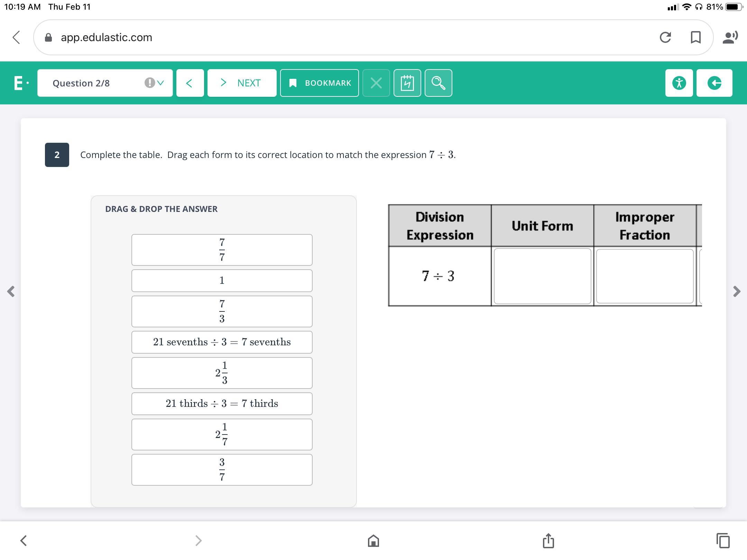
Task: Select the '21 thirds ÷ 3 = 7 thirds' tile
Action: click(x=222, y=404)
